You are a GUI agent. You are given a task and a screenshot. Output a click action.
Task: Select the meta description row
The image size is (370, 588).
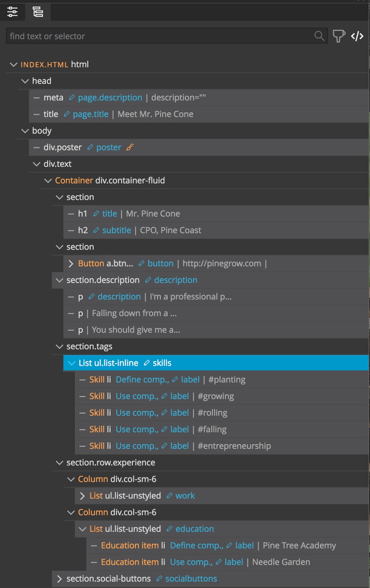(199, 97)
